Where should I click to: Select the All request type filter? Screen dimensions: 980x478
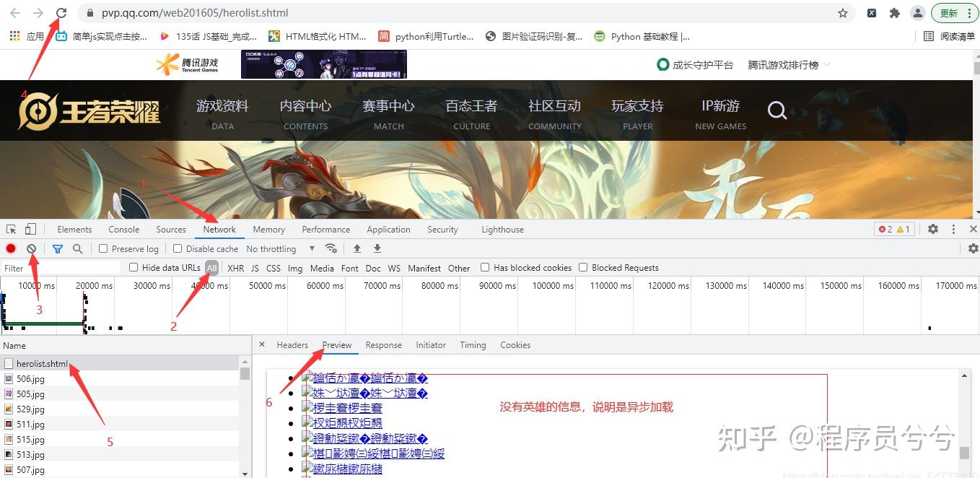click(211, 268)
